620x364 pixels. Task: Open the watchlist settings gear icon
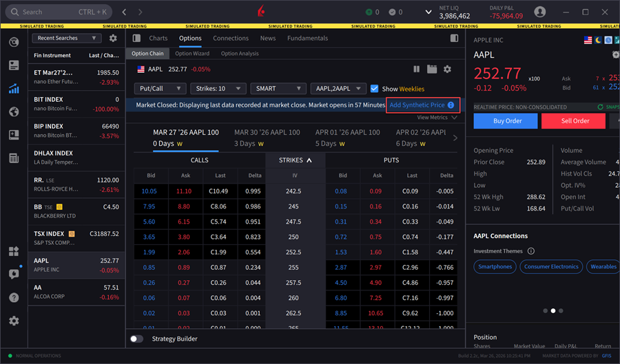click(113, 39)
